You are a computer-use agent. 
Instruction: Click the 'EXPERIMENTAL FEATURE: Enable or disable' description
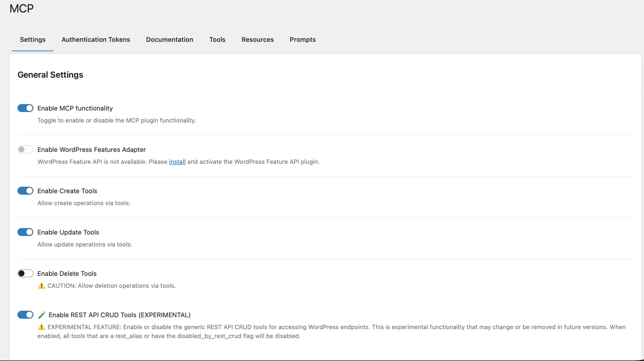pyautogui.click(x=332, y=332)
